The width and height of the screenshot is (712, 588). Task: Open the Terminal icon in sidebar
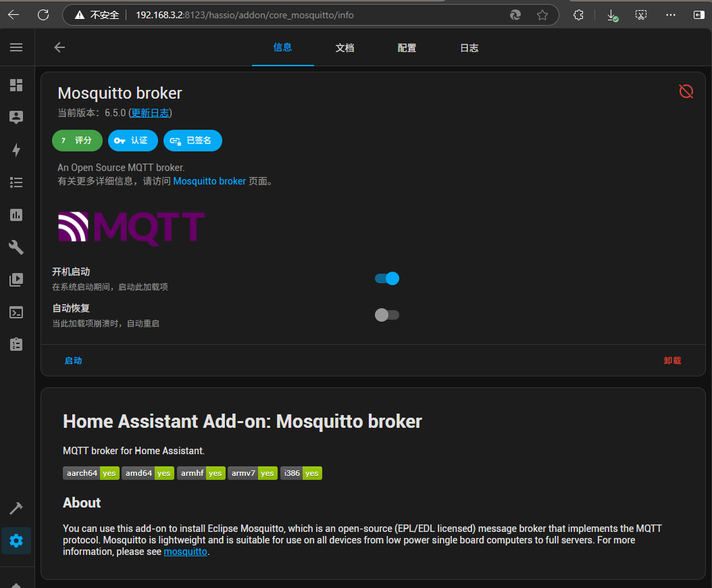[16, 312]
